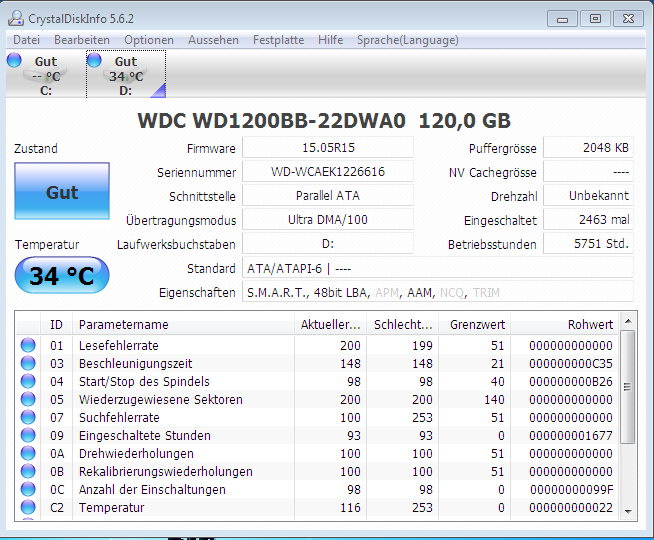
Task: Close the CrystalDiskInfo window
Action: click(628, 19)
